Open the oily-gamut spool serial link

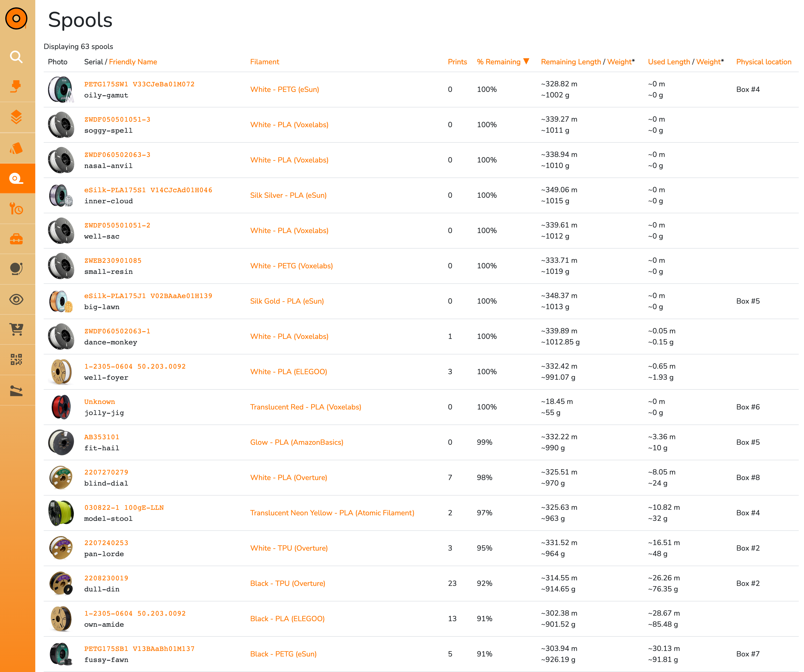[x=139, y=84]
